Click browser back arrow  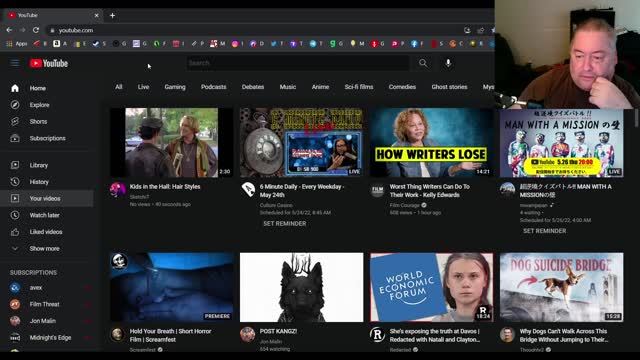tap(9, 30)
